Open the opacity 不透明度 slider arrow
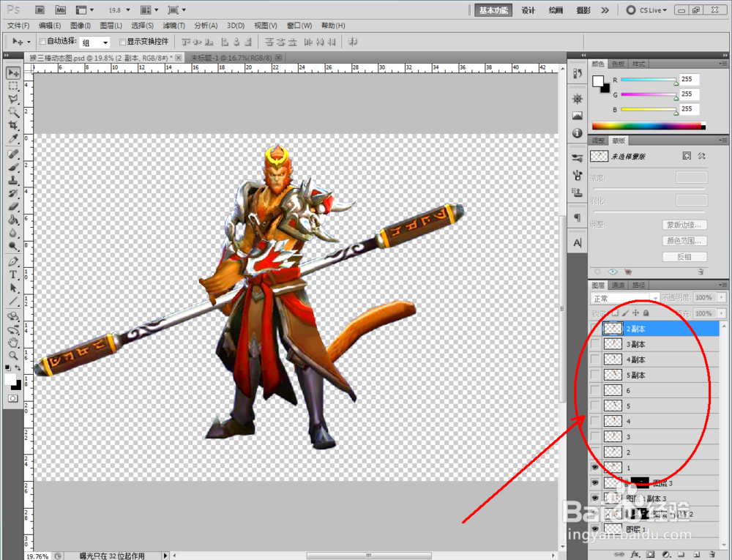The width and height of the screenshot is (732, 560). [x=722, y=297]
